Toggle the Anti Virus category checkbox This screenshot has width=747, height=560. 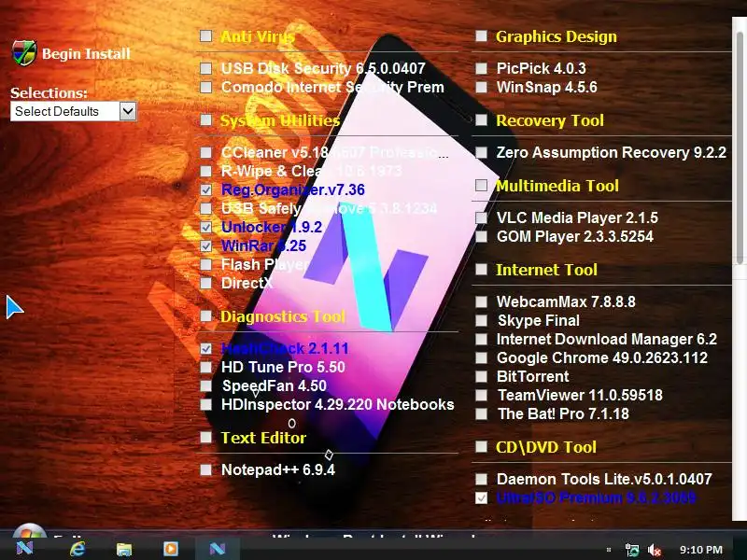click(205, 36)
